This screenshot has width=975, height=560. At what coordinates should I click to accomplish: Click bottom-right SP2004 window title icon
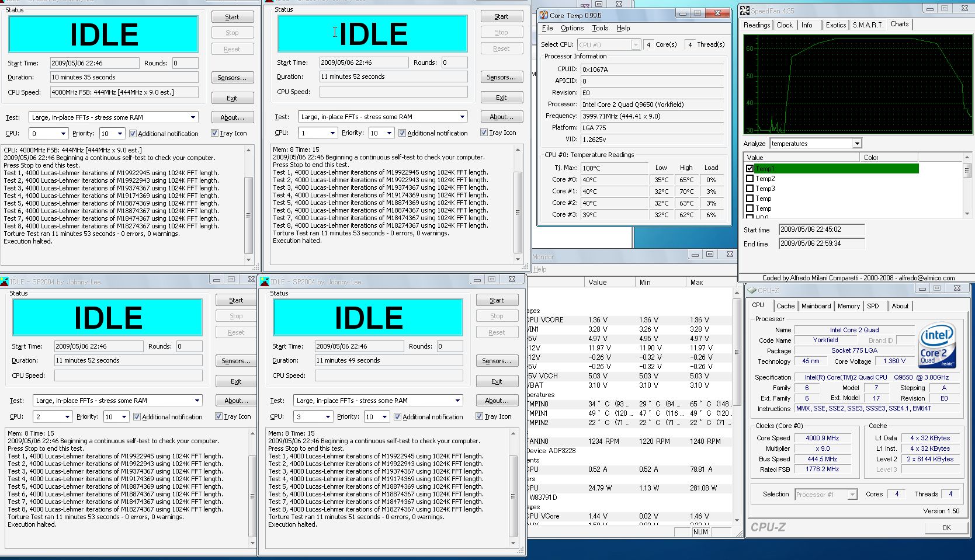tap(265, 281)
